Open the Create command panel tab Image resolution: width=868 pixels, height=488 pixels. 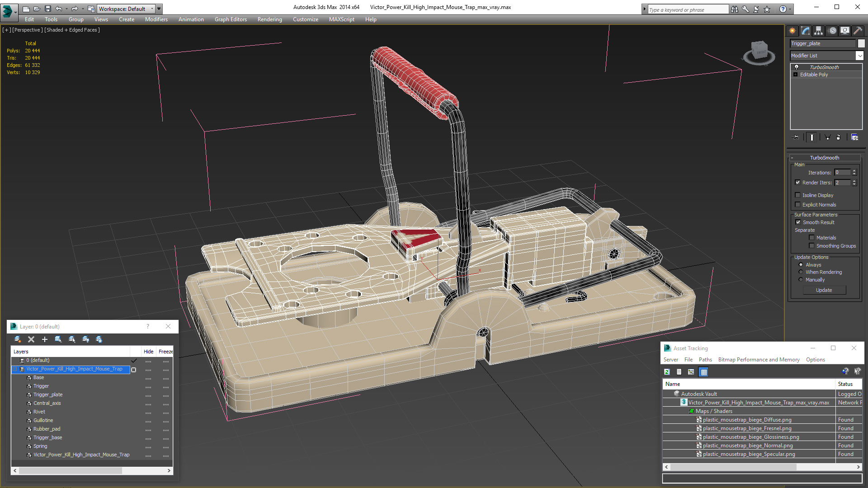coord(792,31)
